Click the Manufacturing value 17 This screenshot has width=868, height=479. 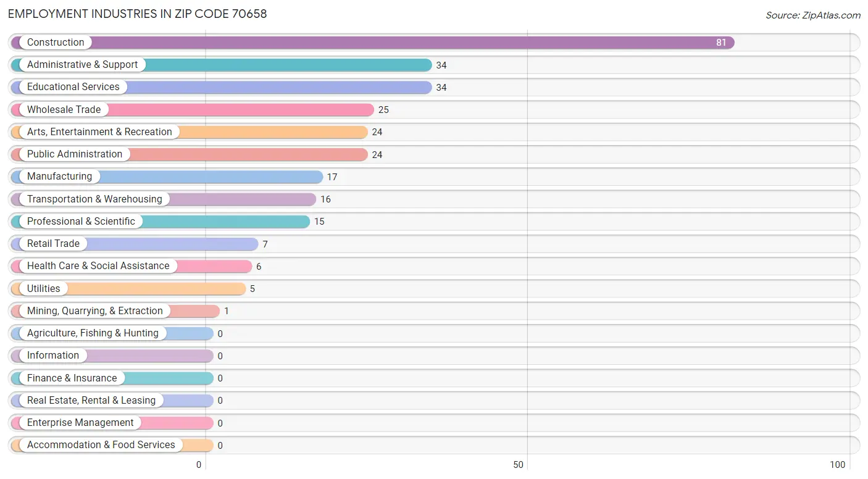(332, 177)
